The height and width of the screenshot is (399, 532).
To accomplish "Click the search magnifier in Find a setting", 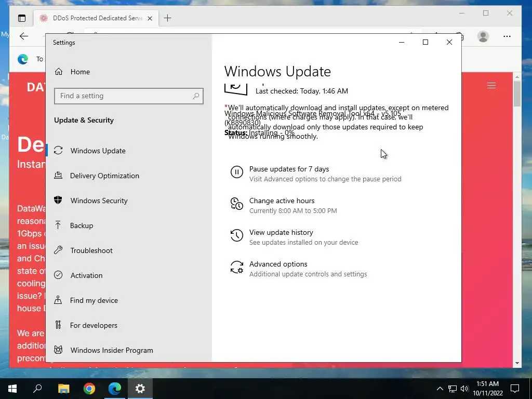I will pos(196,96).
